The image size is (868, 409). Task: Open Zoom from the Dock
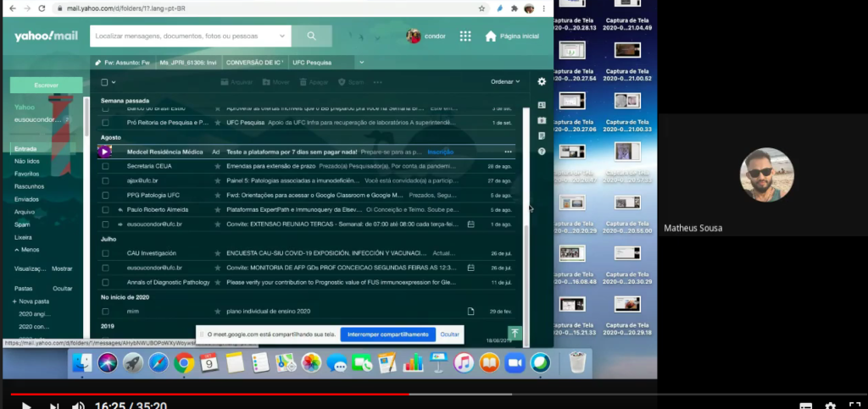click(515, 362)
